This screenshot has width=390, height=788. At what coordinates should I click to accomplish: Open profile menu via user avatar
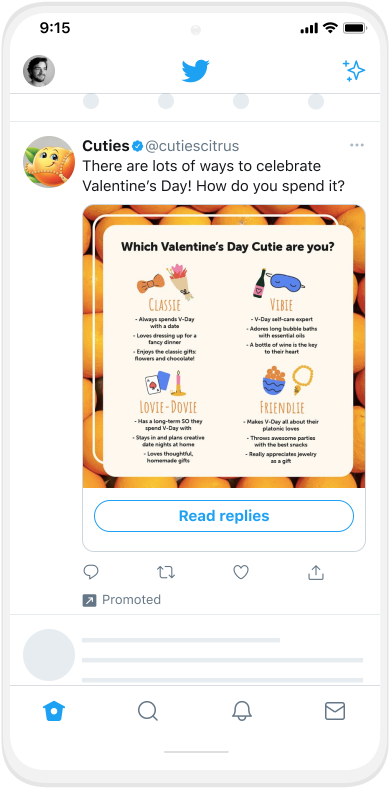pyautogui.click(x=39, y=71)
